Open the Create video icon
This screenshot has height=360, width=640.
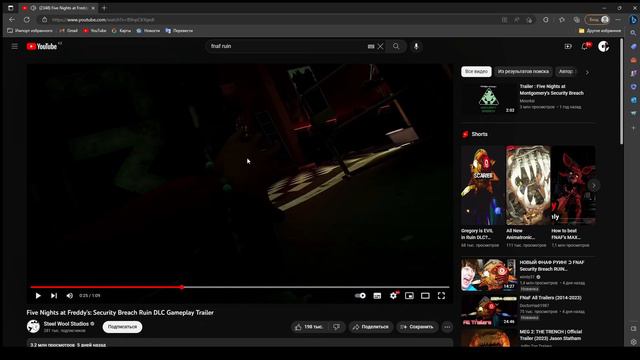pos(568,46)
